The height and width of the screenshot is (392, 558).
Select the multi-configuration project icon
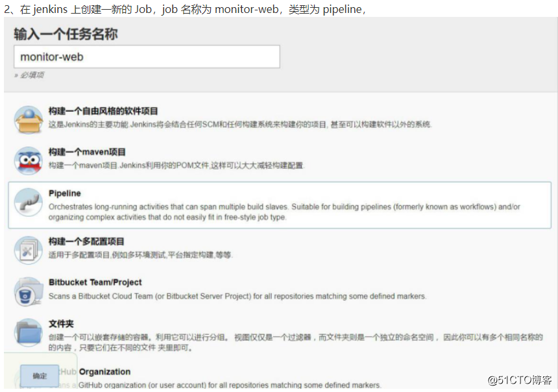pos(29,251)
